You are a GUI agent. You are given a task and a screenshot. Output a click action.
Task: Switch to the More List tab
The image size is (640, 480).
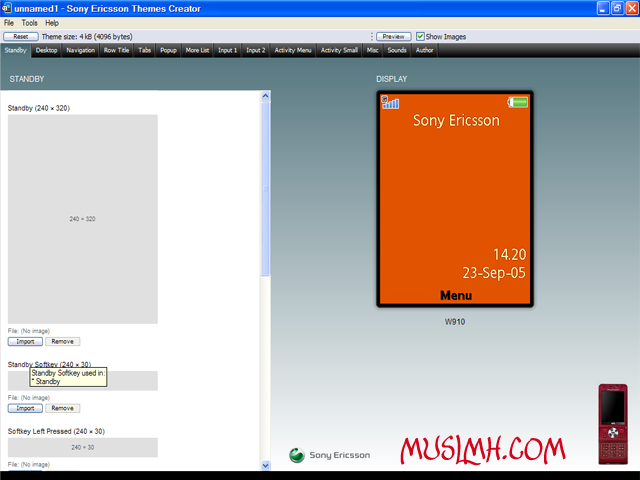click(197, 50)
